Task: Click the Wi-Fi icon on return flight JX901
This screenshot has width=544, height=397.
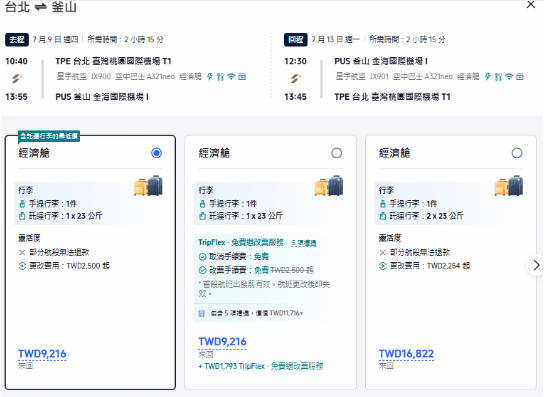Action: pyautogui.click(x=509, y=77)
